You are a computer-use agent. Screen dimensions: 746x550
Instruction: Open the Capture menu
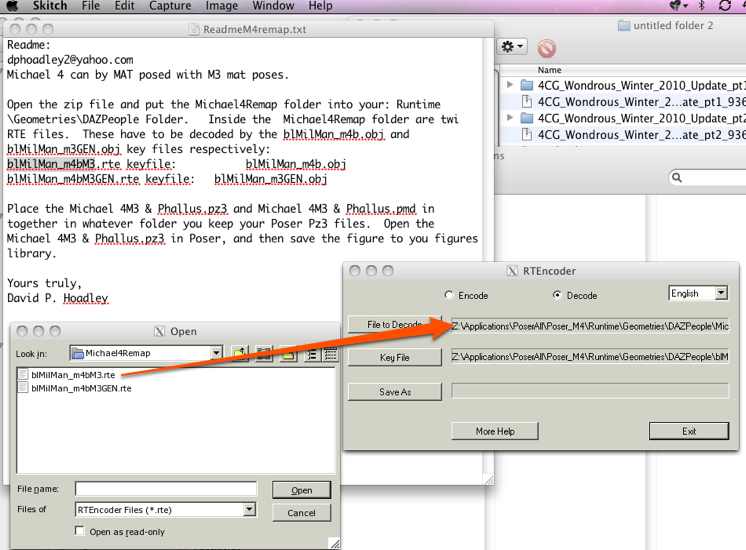170,5
